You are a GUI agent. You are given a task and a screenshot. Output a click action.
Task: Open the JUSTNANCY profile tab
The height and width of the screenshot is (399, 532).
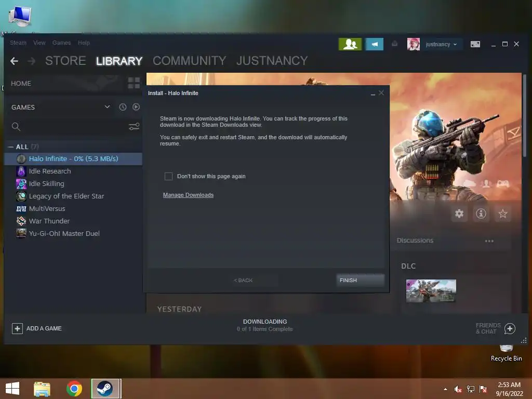272,61
